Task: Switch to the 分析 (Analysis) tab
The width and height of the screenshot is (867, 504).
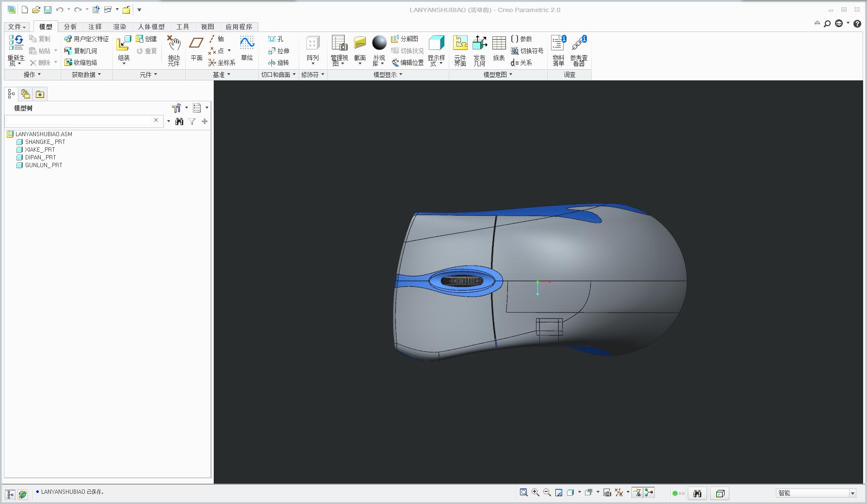Action: (x=70, y=27)
